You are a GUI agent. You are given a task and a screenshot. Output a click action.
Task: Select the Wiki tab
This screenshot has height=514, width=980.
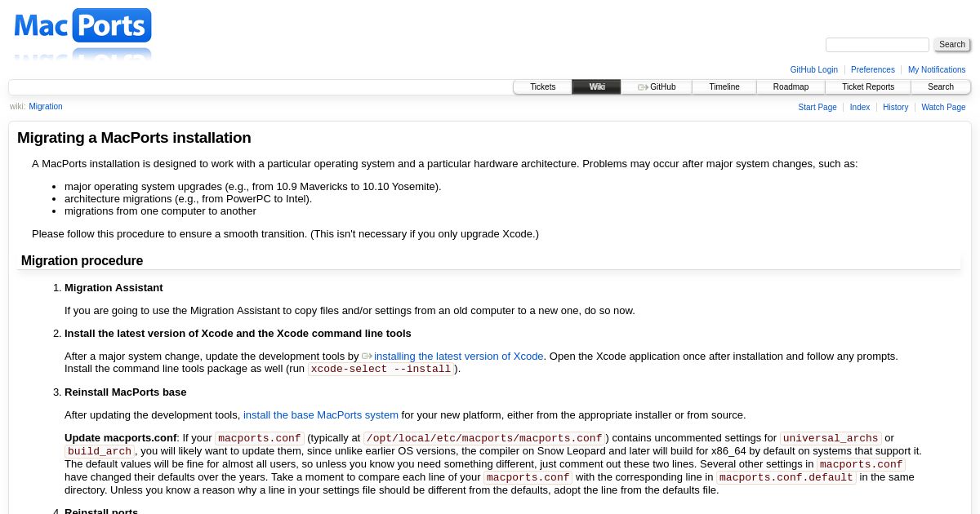pyautogui.click(x=597, y=87)
